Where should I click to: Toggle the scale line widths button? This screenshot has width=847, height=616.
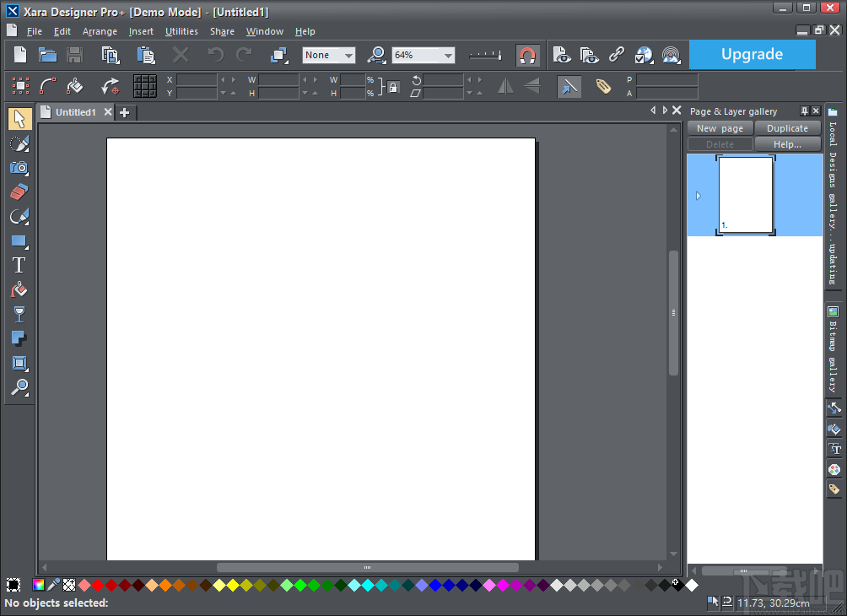pos(569,86)
